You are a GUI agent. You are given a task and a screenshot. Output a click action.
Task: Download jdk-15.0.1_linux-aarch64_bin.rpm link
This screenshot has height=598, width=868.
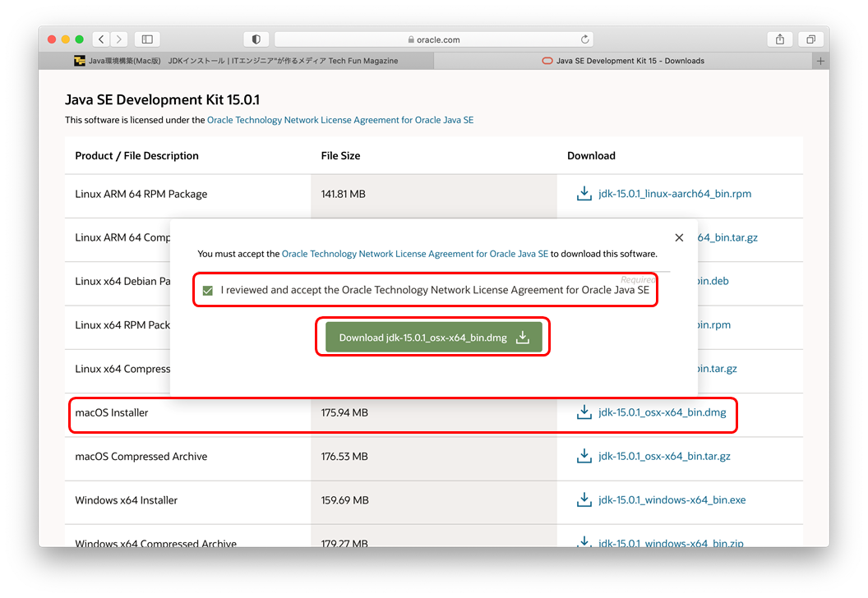pyautogui.click(x=675, y=194)
